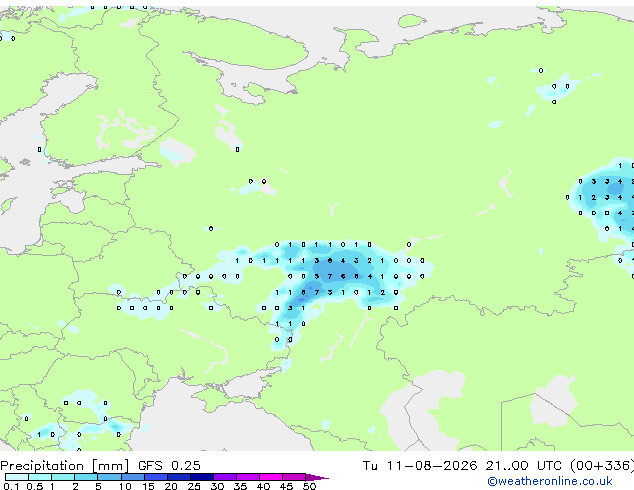The width and height of the screenshot is (634, 490).
Task: Select the 2–5 mm legend color swatch
Action: coord(86,477)
